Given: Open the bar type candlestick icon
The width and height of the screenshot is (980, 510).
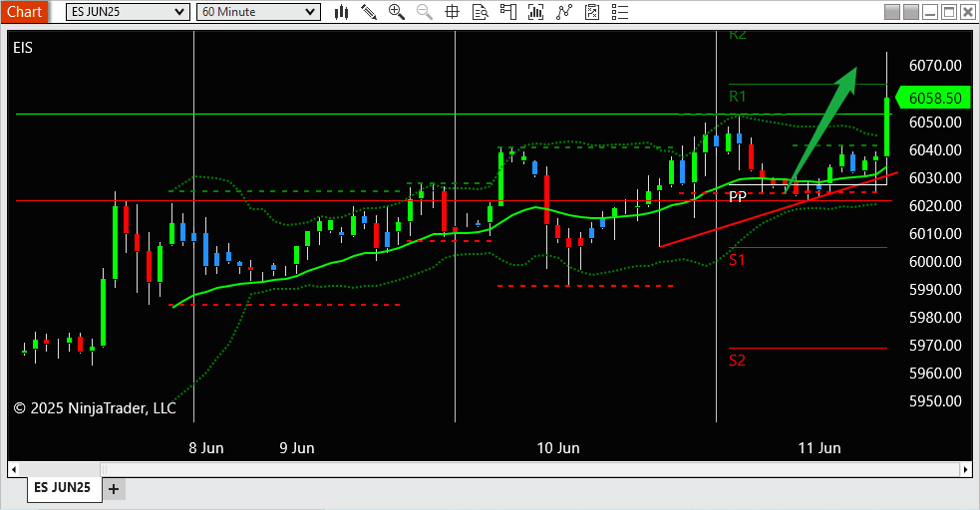Looking at the screenshot, I should (x=341, y=12).
